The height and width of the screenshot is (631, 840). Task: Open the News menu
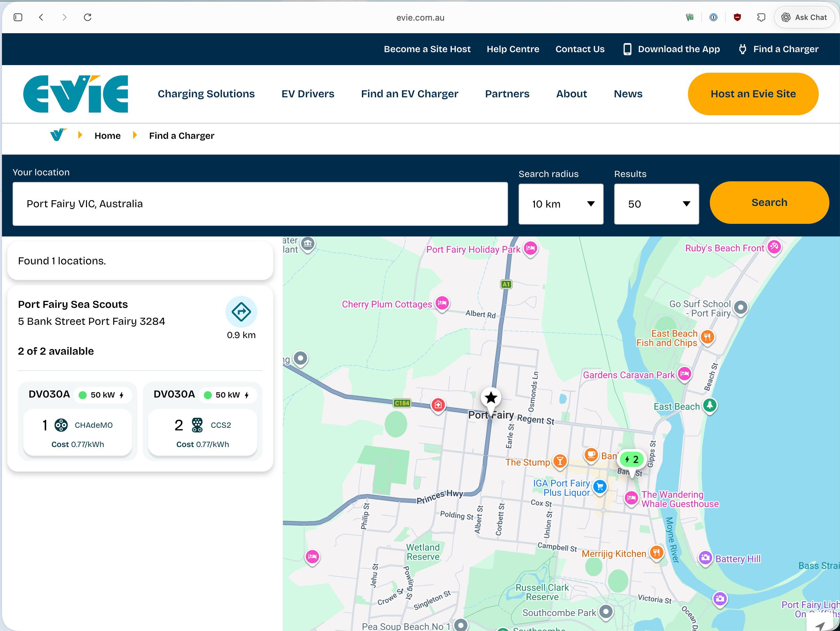point(628,94)
